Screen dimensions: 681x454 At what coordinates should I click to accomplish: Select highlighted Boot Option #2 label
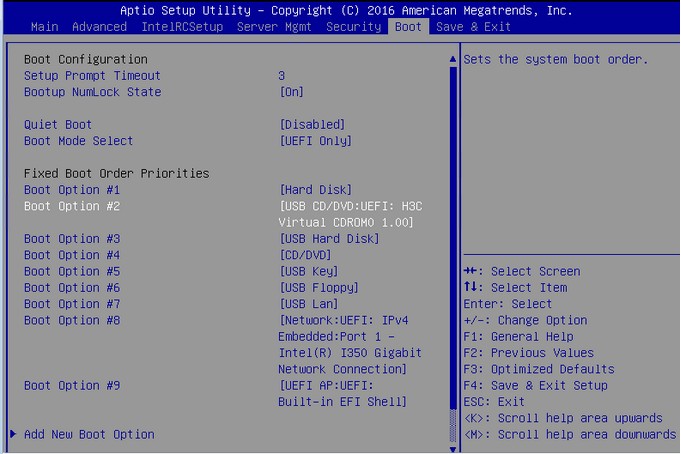coord(72,206)
